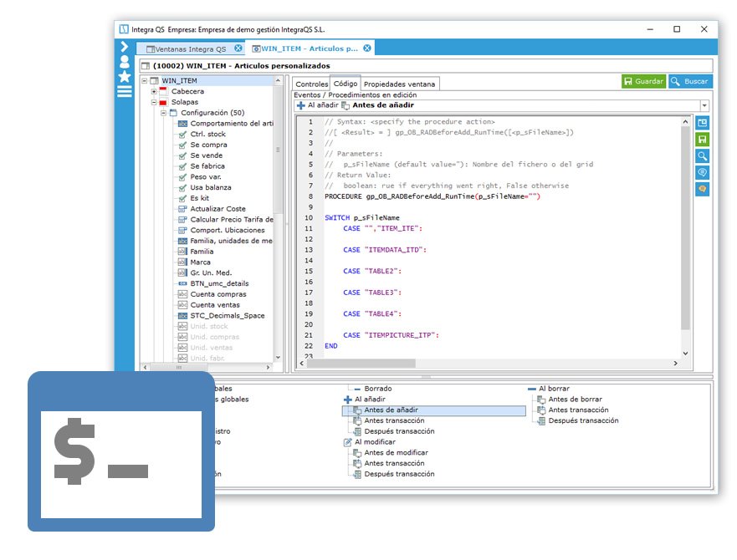Click the orange speech bubble icon
Image resolution: width=737 pixels, height=560 pixels.
pyautogui.click(x=702, y=189)
